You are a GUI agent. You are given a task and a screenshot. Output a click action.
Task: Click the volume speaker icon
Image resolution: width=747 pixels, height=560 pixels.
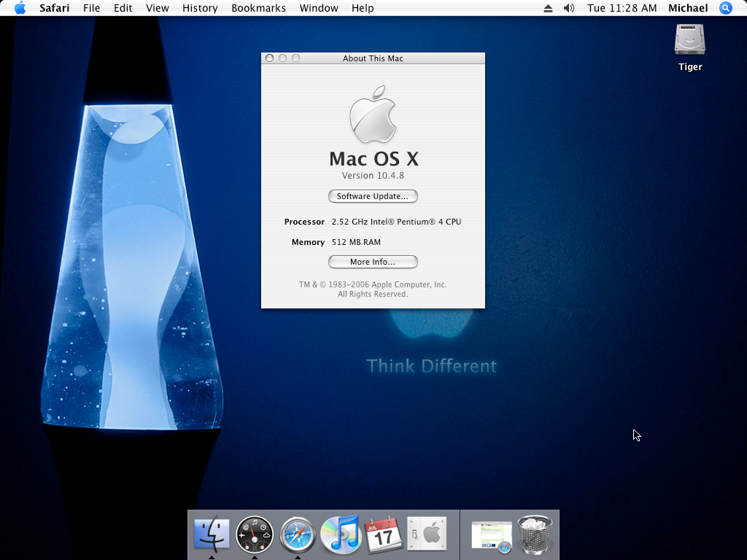[569, 8]
